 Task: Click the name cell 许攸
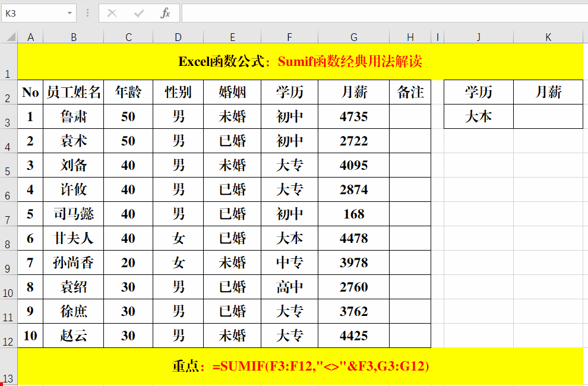coord(74,189)
